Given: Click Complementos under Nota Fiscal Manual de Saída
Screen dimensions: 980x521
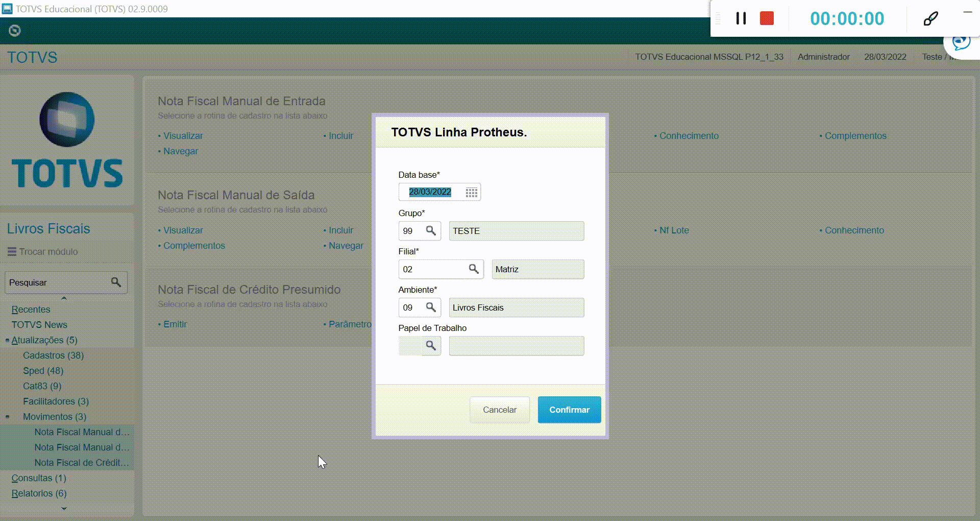Looking at the screenshot, I should click(194, 246).
